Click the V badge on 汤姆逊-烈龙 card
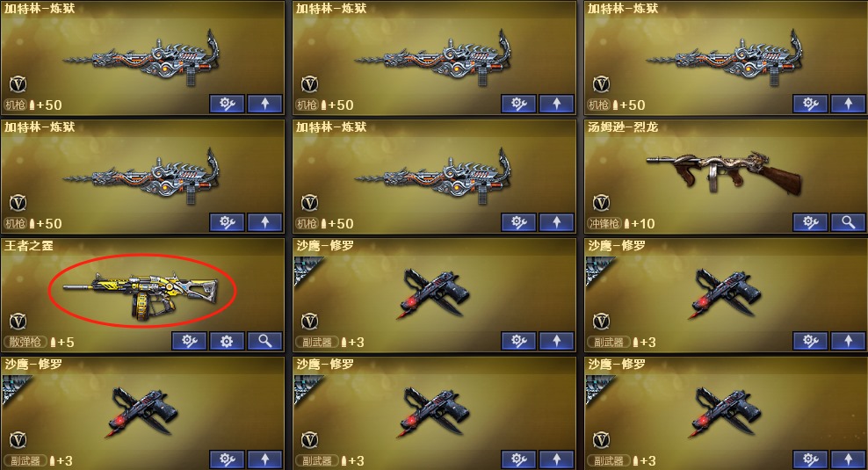 (x=601, y=203)
